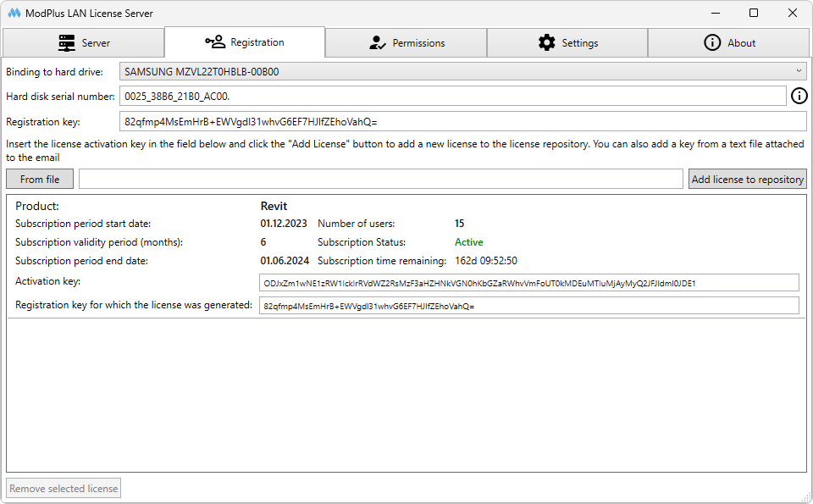The width and height of the screenshot is (813, 504).
Task: Expand the hard drive binding dropdown arrow
Action: pyautogui.click(x=799, y=72)
